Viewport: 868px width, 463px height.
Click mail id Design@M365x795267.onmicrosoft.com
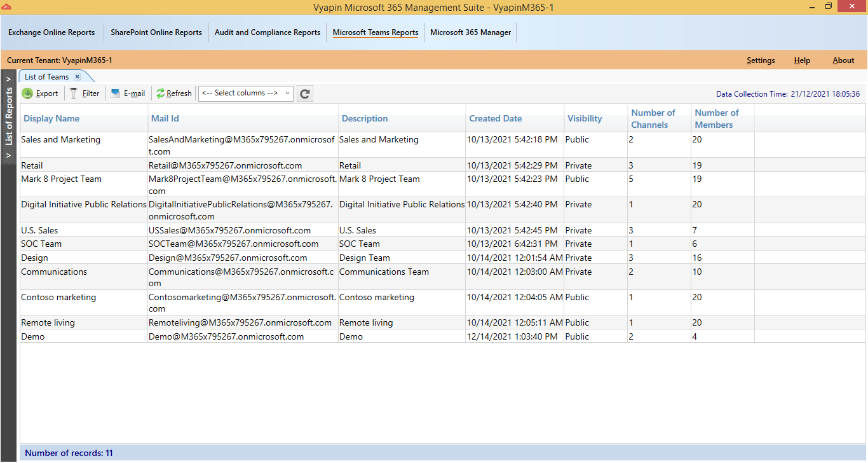tap(227, 258)
